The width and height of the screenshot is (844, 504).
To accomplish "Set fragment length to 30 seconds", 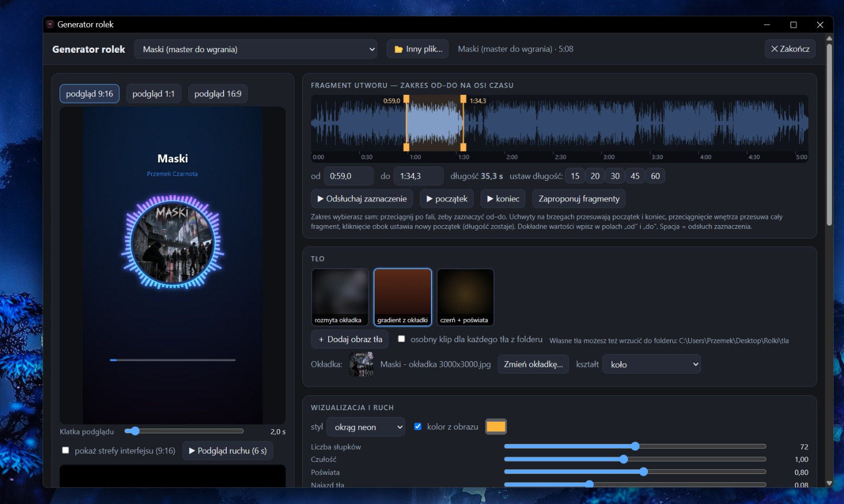I will [615, 176].
